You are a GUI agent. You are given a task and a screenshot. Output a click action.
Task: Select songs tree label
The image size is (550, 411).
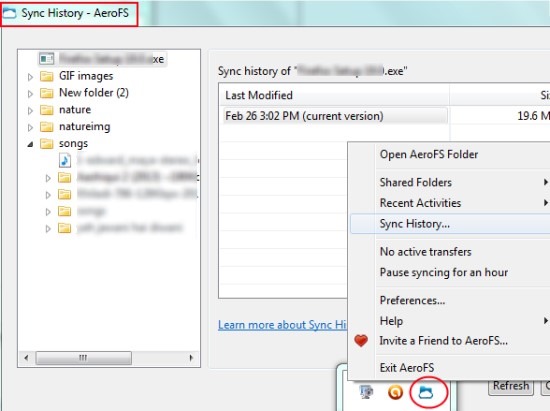pos(73,143)
